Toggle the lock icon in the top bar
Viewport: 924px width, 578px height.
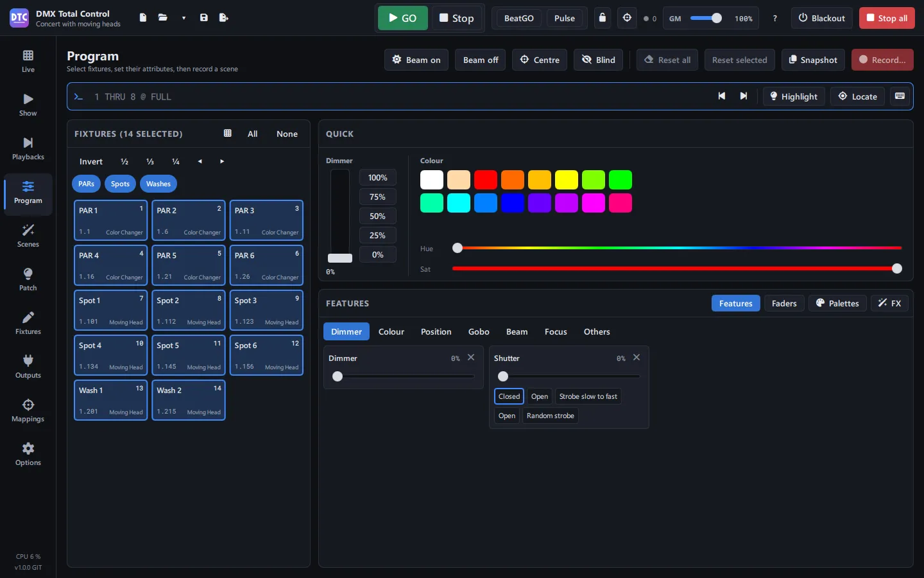pyautogui.click(x=603, y=18)
